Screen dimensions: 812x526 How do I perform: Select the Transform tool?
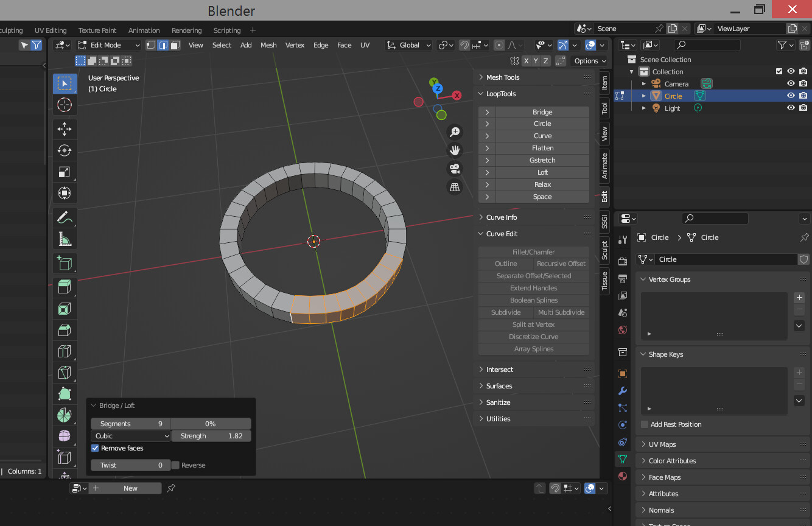64,194
